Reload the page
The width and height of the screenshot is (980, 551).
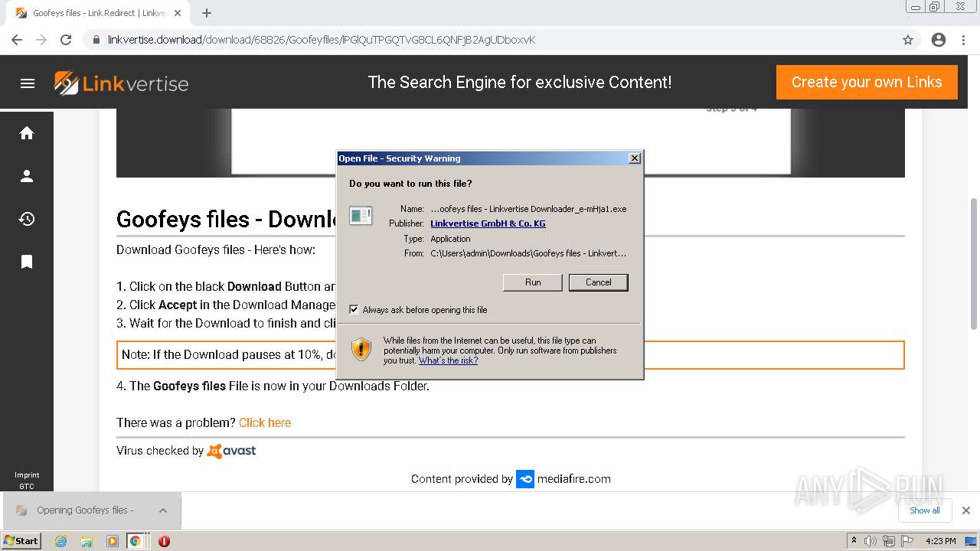66,40
